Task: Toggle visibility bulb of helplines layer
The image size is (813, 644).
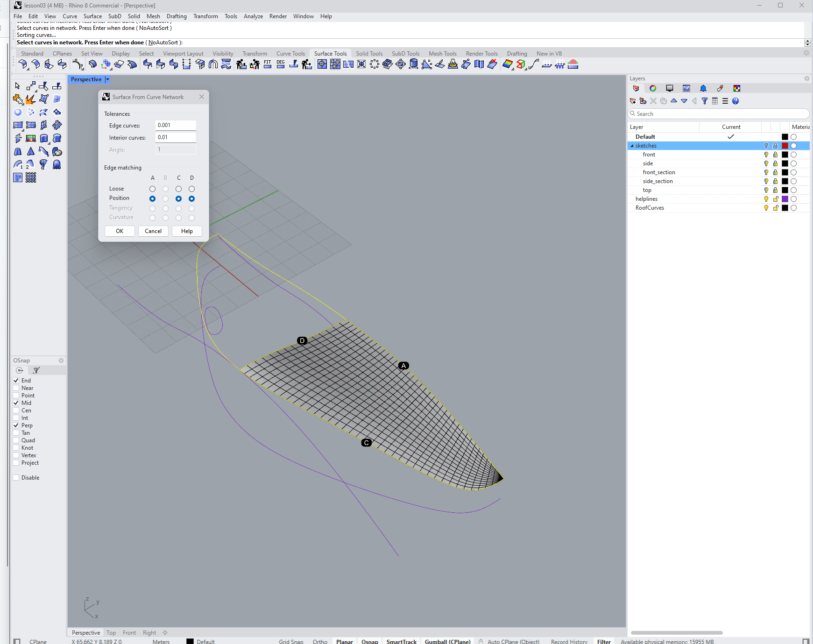Action: tap(766, 199)
